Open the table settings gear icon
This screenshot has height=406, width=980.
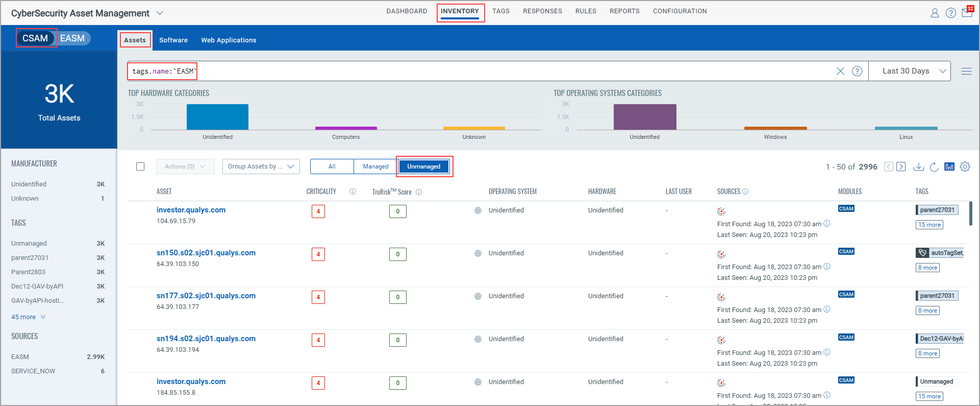click(965, 166)
